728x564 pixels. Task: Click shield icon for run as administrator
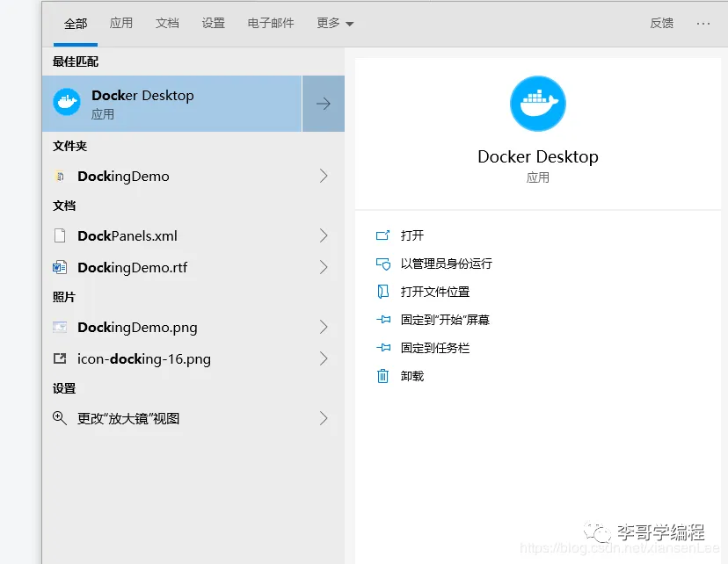tap(383, 264)
